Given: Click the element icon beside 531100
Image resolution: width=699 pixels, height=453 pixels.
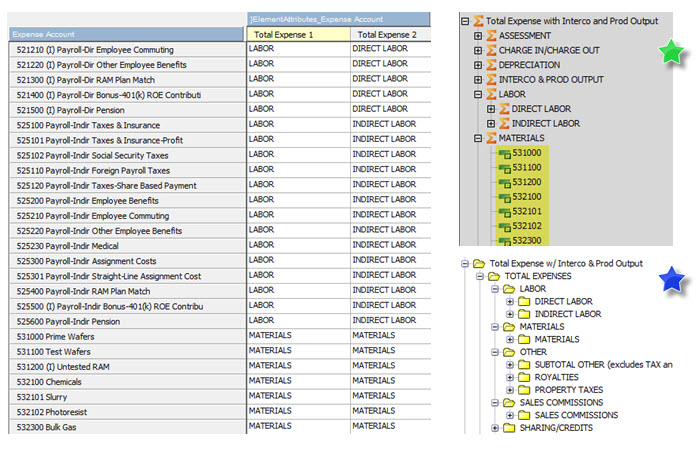Looking at the screenshot, I should tap(505, 169).
